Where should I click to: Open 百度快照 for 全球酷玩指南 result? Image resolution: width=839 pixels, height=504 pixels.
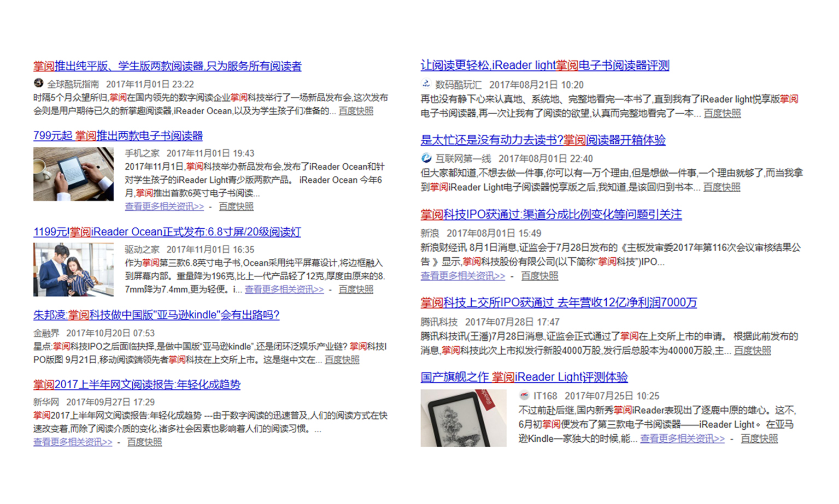point(356,111)
